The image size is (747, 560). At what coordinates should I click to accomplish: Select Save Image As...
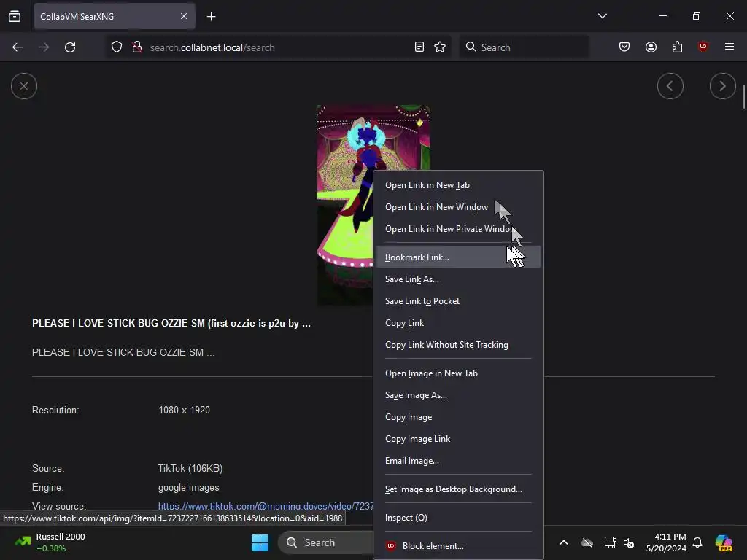coord(458,395)
